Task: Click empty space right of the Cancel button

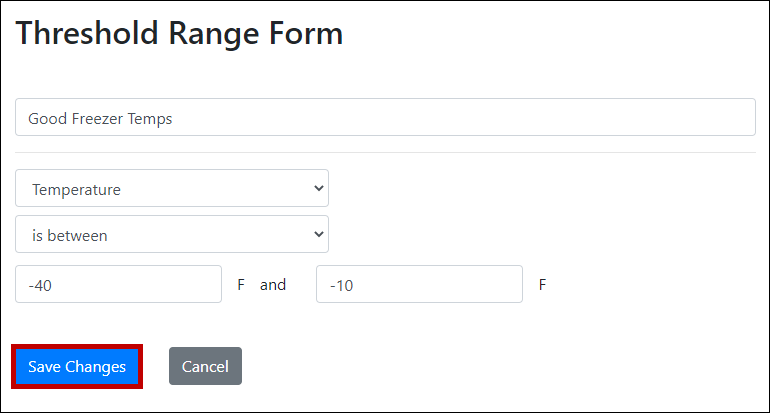Action: [x=450, y=367]
